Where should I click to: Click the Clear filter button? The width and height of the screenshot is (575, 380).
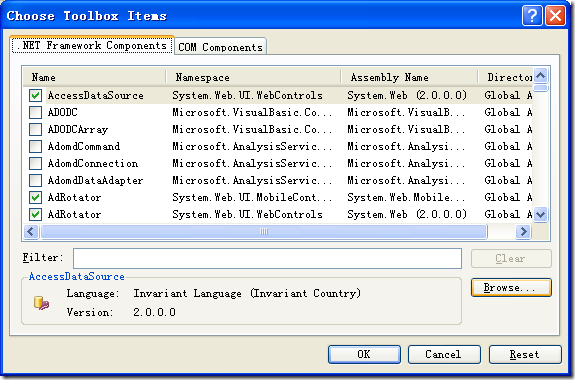coord(511,259)
